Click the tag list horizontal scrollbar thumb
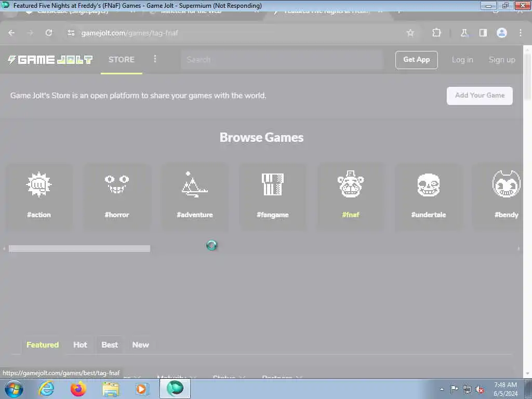This screenshot has height=399, width=532. pos(79,249)
